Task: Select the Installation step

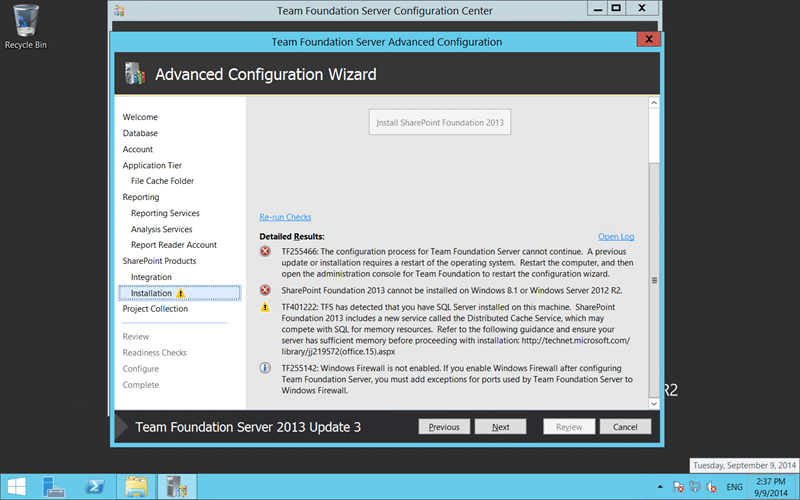Action: tap(180, 293)
